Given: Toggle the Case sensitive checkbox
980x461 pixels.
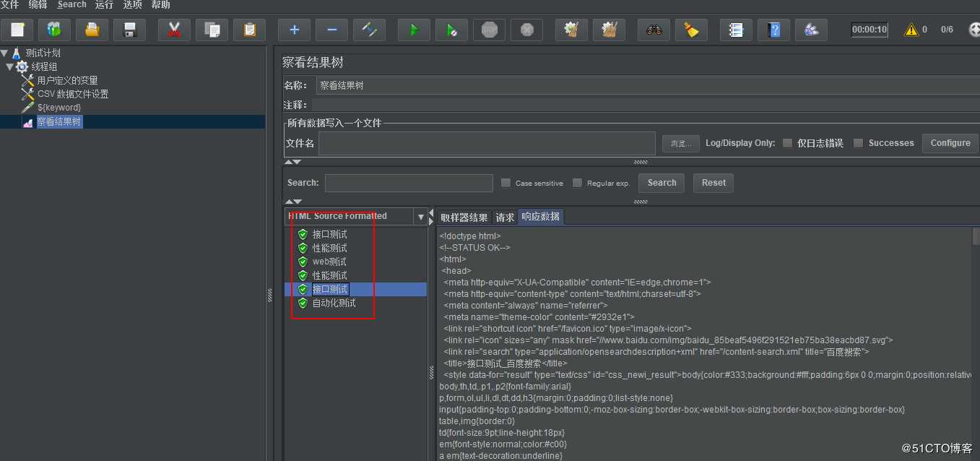Looking at the screenshot, I should pyautogui.click(x=506, y=183).
